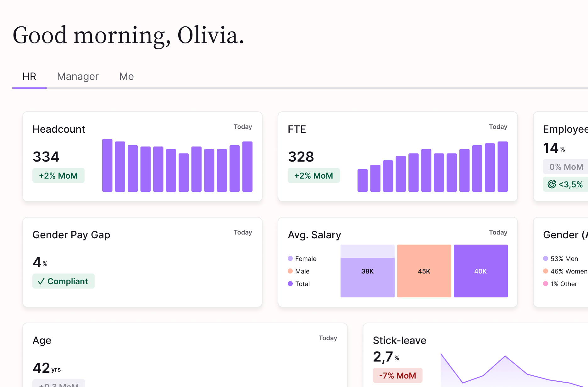588x387 pixels.
Task: Switch to the Manager tab
Action: click(x=77, y=76)
